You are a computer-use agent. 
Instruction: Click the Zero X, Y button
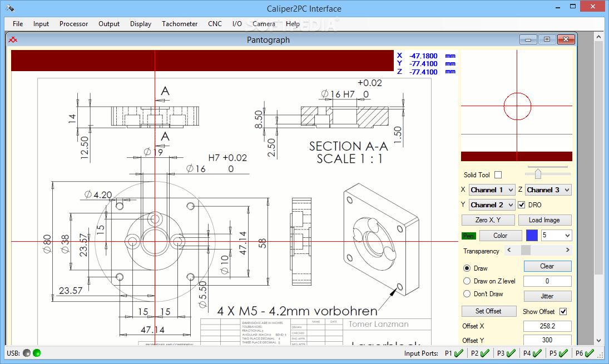point(488,220)
